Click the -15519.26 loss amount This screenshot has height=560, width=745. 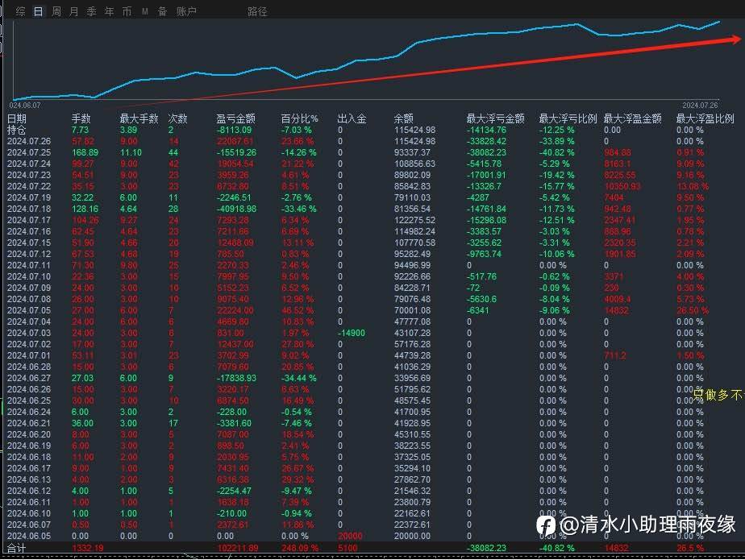(236, 152)
